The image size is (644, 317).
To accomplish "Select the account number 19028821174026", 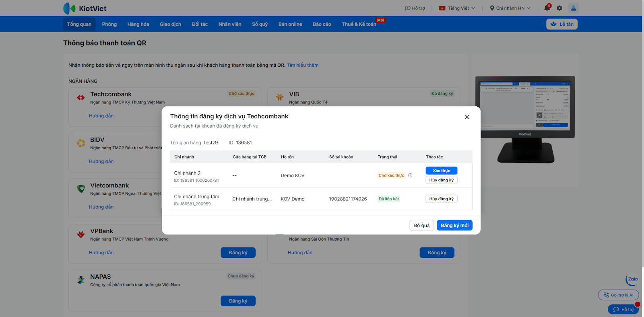I will 348,199.
